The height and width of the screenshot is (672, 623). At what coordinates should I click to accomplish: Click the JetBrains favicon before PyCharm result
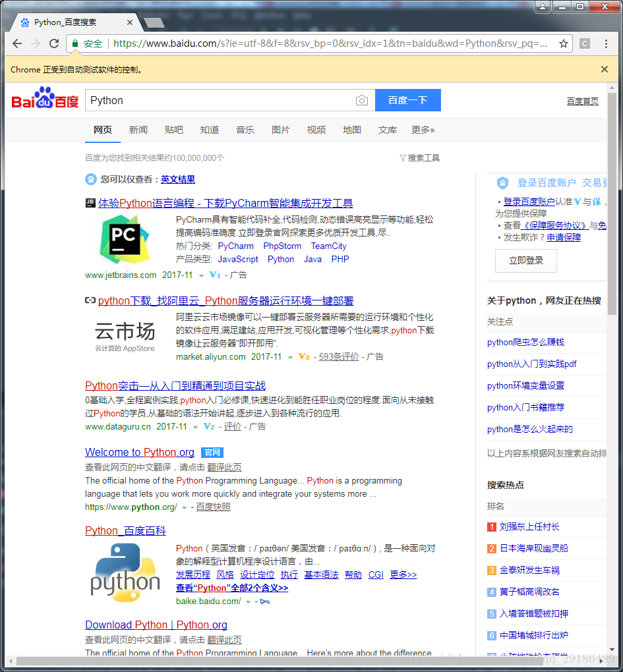90,203
